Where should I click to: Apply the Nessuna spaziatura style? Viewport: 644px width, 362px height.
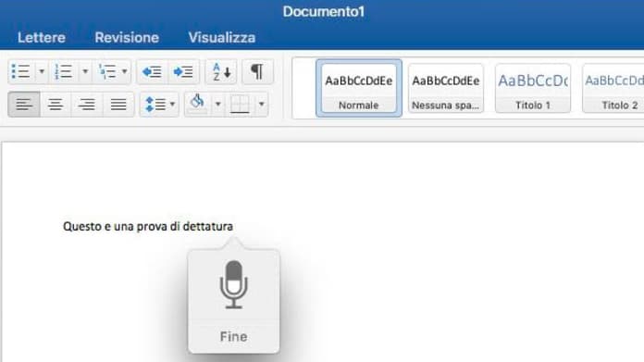click(446, 88)
